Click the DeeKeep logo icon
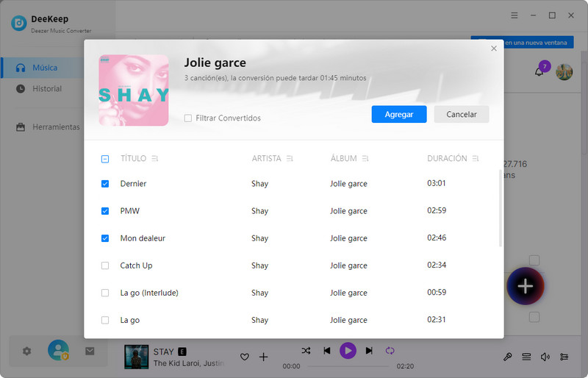Viewport: 588px width, 378px height. 19,24
